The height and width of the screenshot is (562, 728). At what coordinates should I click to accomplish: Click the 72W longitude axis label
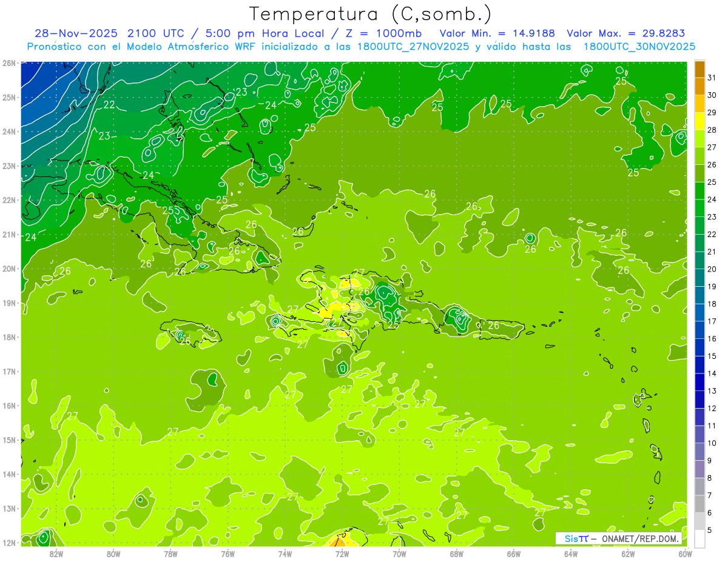click(x=342, y=554)
